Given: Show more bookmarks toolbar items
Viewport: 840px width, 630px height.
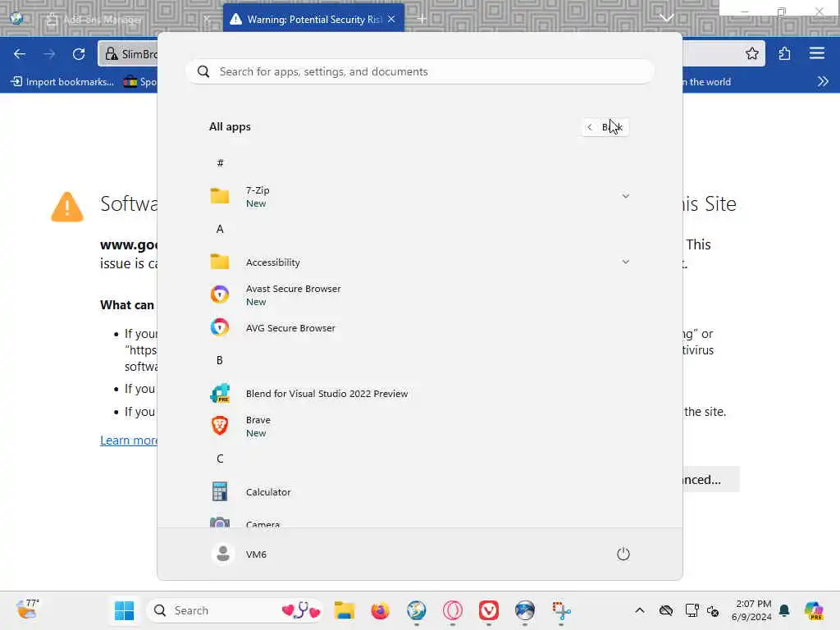Looking at the screenshot, I should [823, 81].
